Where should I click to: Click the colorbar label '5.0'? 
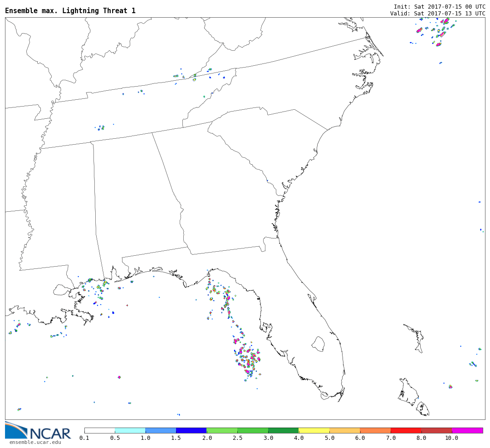click(329, 438)
